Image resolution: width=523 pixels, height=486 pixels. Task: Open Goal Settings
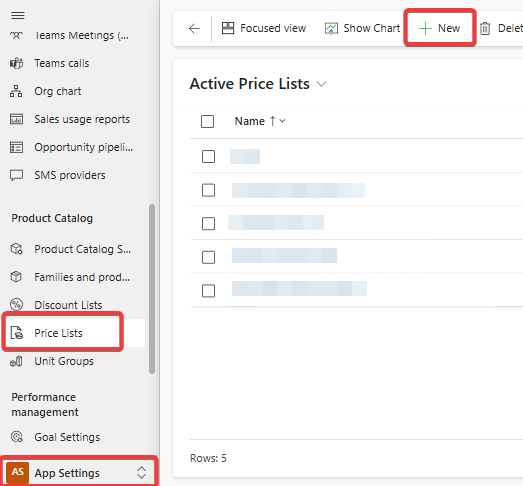pyautogui.click(x=67, y=437)
